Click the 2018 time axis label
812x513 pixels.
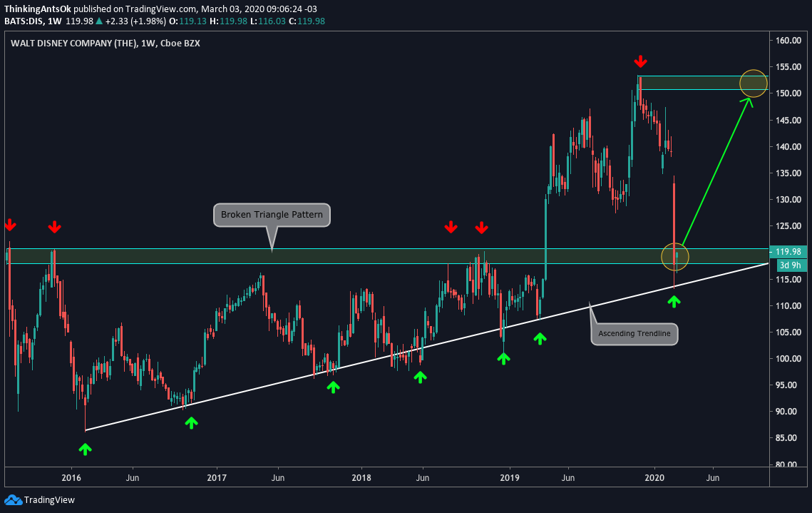361,478
